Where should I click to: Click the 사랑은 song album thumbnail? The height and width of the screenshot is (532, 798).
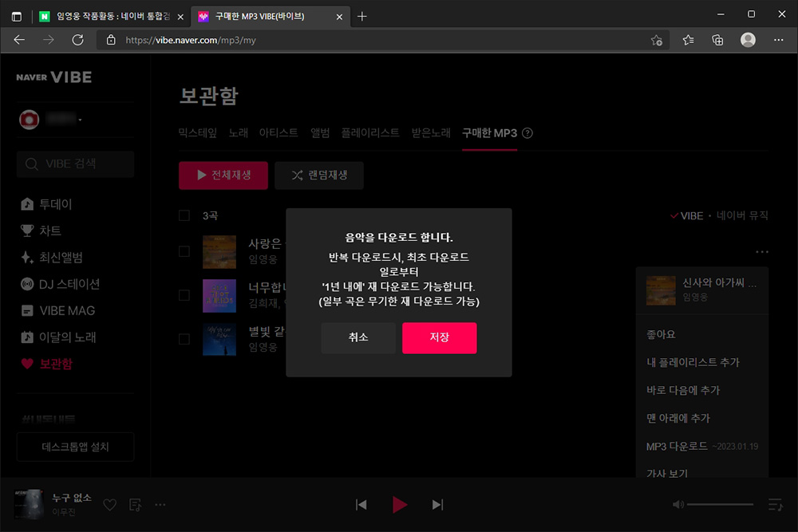point(219,252)
